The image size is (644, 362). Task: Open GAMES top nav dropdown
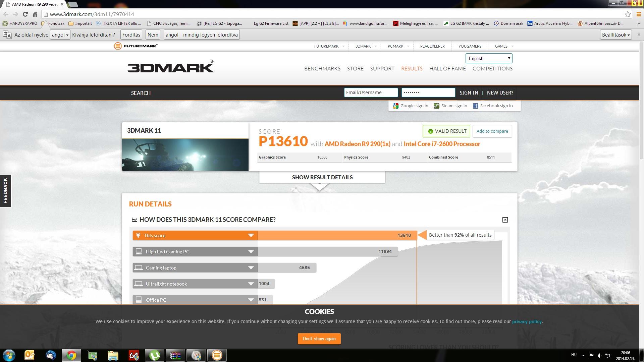coord(504,46)
